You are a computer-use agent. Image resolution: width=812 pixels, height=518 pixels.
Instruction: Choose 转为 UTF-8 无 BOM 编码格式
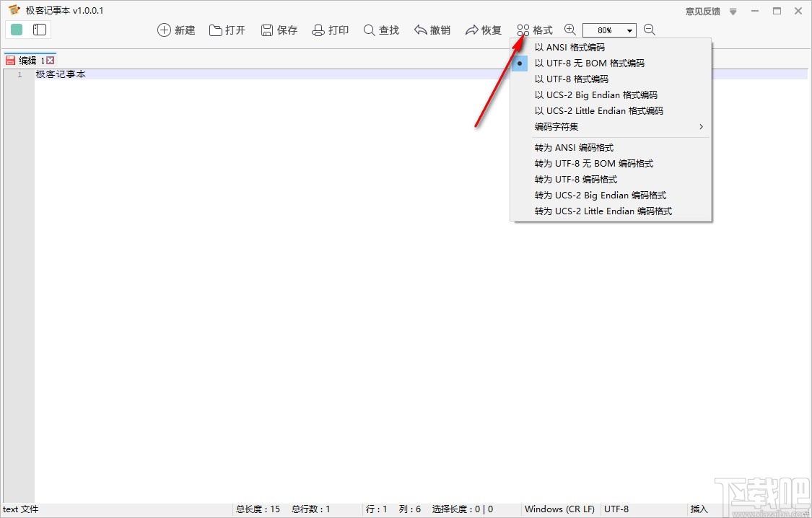[611, 164]
